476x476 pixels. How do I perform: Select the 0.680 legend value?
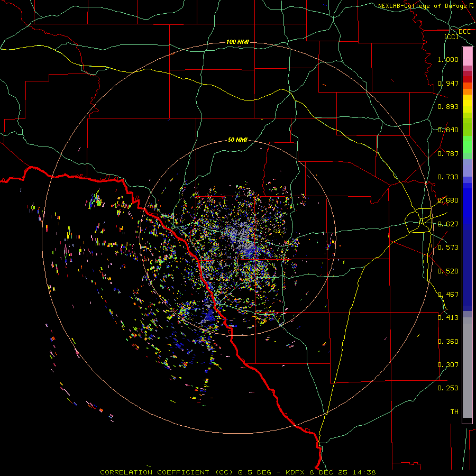click(x=448, y=200)
